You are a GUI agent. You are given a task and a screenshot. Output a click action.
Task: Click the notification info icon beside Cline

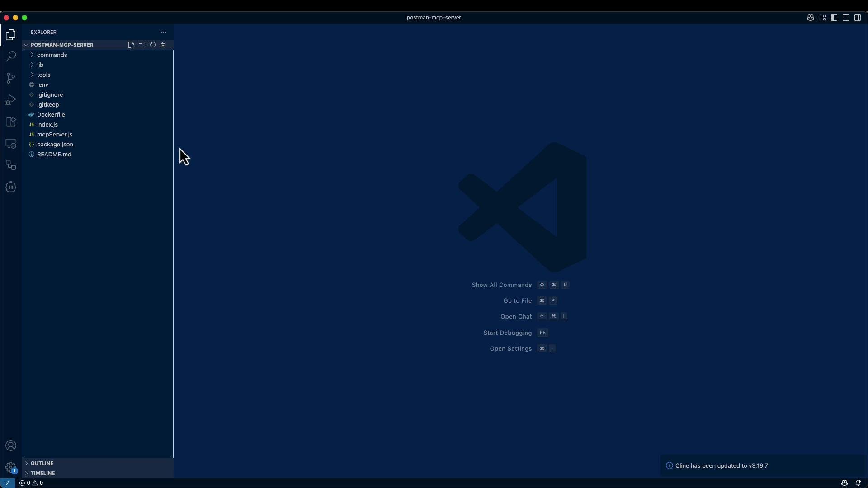670,466
